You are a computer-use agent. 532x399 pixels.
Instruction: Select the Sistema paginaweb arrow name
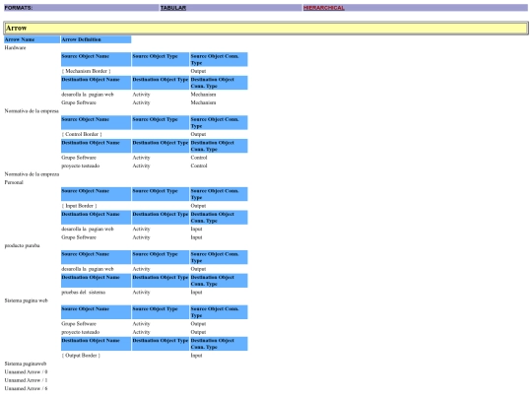pyautogui.click(x=26, y=364)
